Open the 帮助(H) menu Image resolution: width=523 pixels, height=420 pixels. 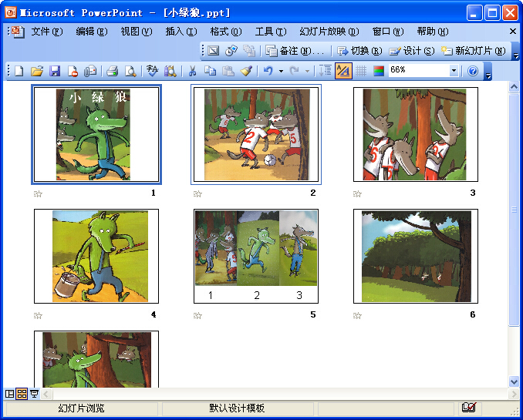(433, 32)
